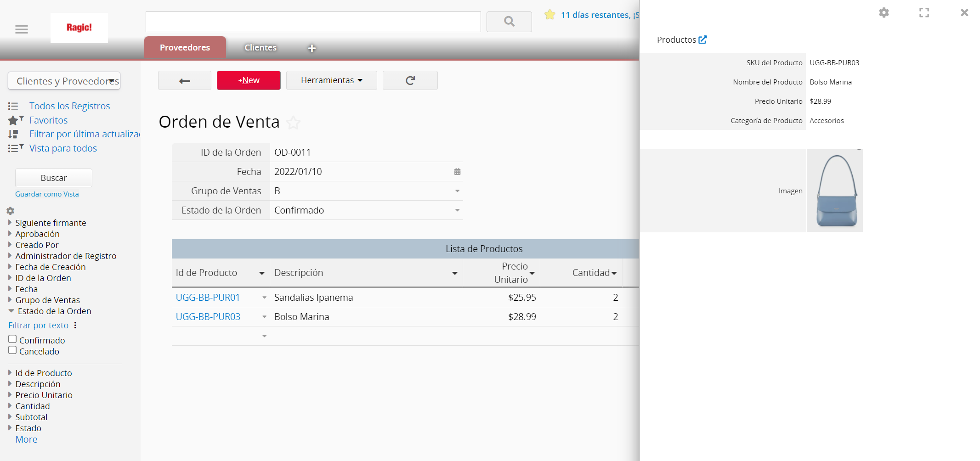Image resolution: width=980 pixels, height=461 pixels.
Task: Click the side panel settings gear
Action: pyautogui.click(x=884, y=13)
